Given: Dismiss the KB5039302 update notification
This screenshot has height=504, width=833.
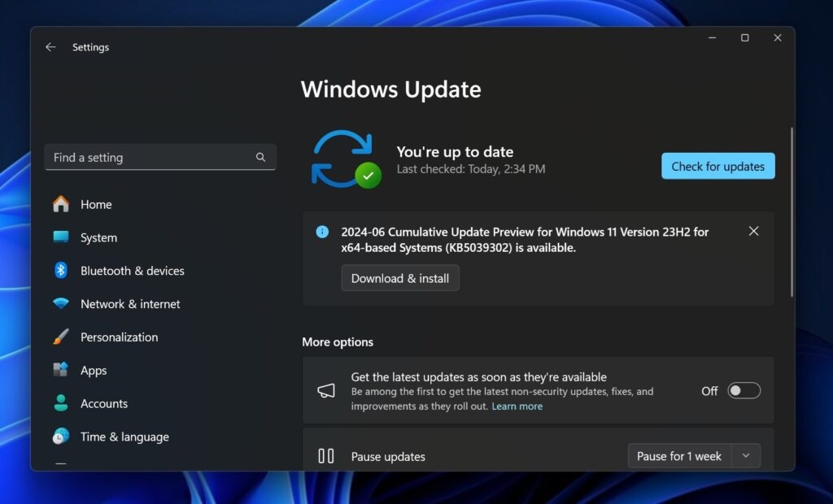Looking at the screenshot, I should pyautogui.click(x=753, y=232).
